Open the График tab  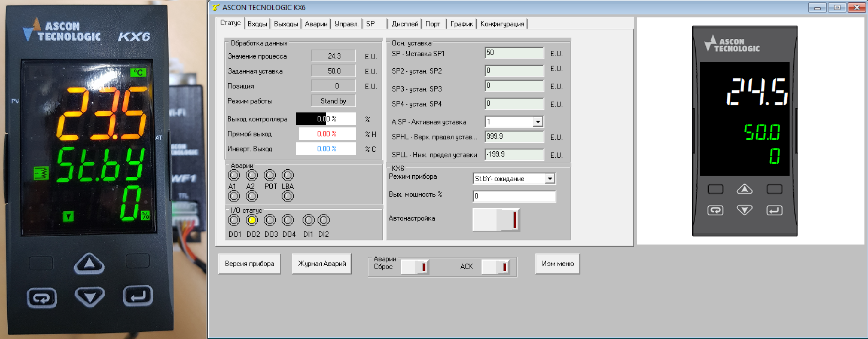point(462,24)
